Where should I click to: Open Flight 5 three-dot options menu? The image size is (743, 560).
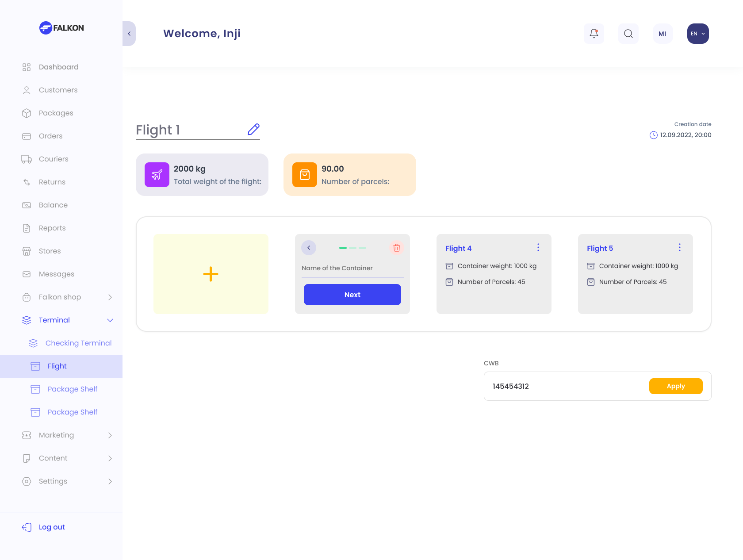click(679, 248)
